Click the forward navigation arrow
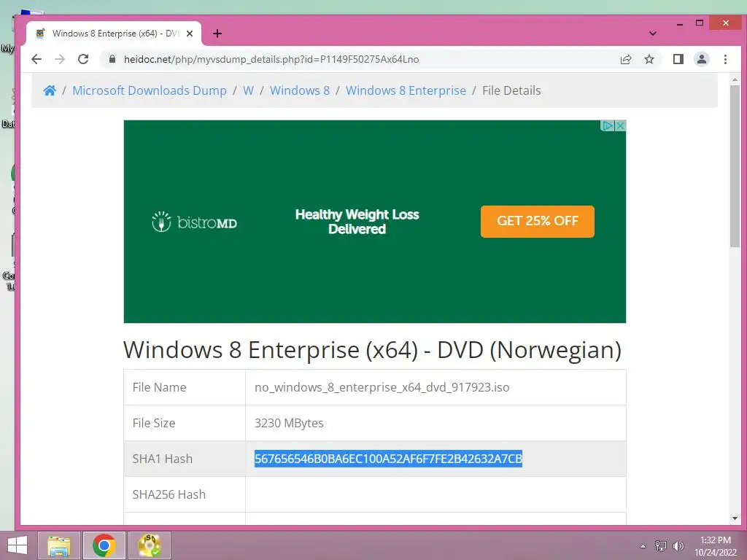747x560 pixels. pyautogui.click(x=60, y=59)
